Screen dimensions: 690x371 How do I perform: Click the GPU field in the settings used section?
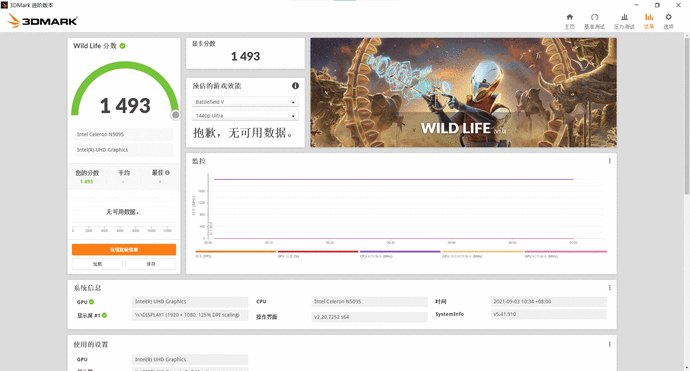tap(190, 360)
